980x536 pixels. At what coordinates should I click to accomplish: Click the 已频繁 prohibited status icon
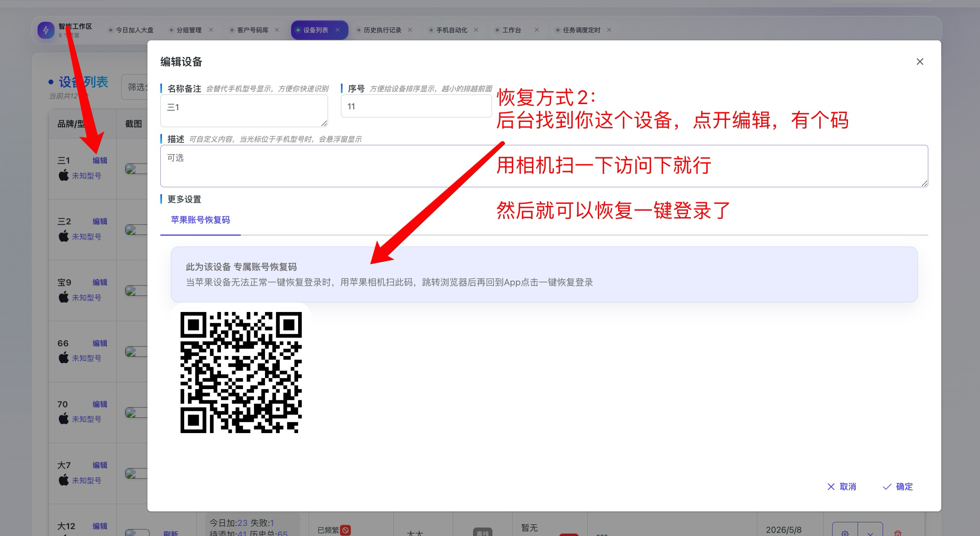[x=345, y=530]
